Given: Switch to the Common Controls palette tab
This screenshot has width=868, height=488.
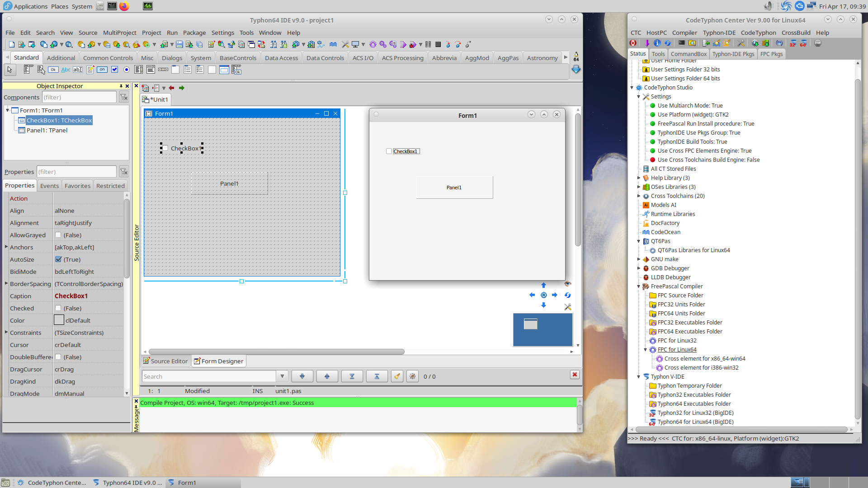Looking at the screenshot, I should [108, 58].
